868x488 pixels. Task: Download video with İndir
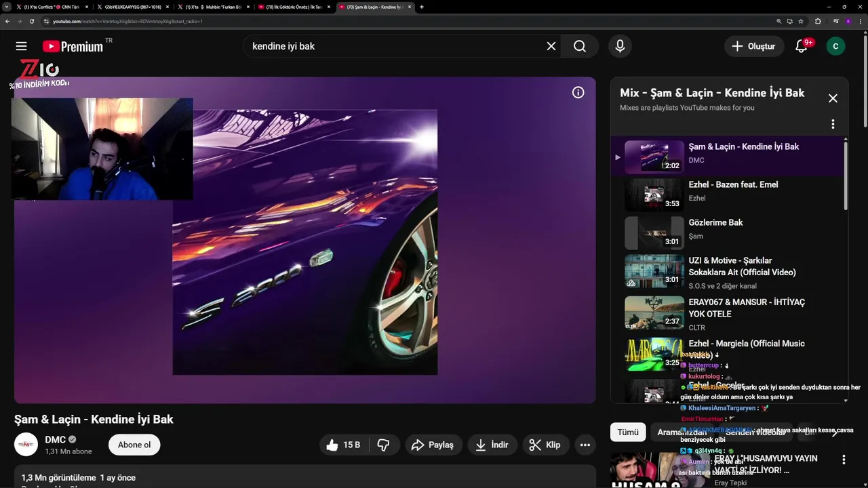(492, 445)
